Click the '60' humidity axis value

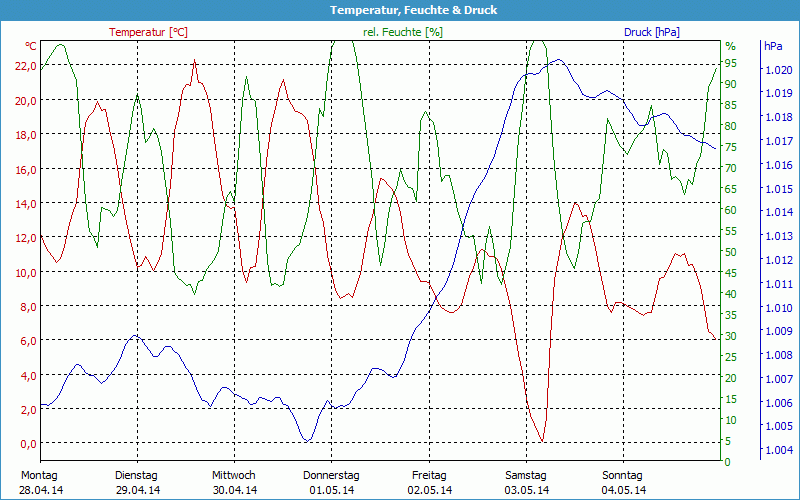731,210
